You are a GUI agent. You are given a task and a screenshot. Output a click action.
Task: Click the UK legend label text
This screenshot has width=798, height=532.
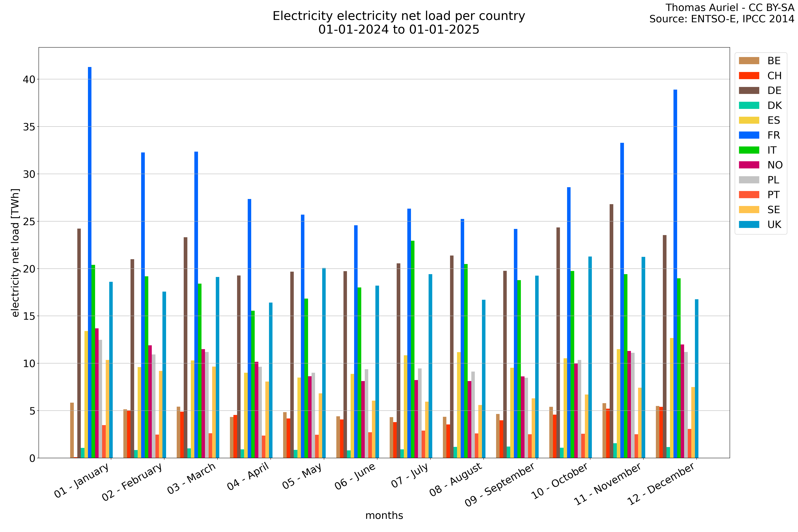click(774, 225)
